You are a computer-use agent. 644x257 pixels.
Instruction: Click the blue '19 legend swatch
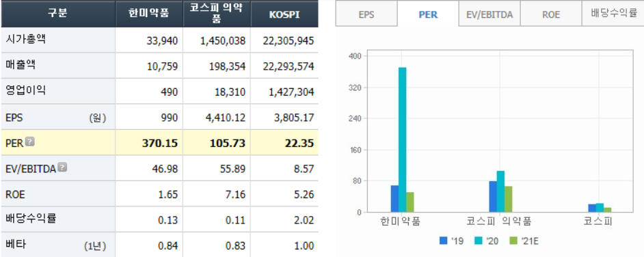(x=443, y=241)
